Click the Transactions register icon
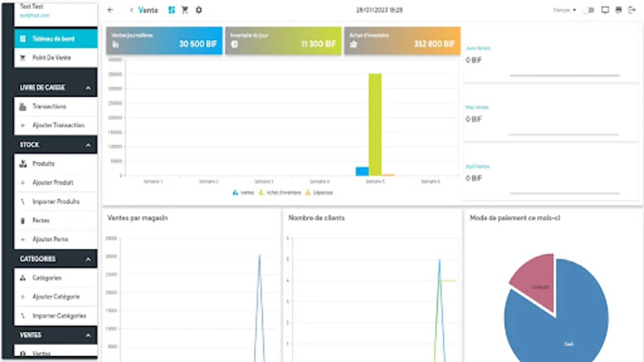Viewport: 644px width, 362px height. (23, 107)
